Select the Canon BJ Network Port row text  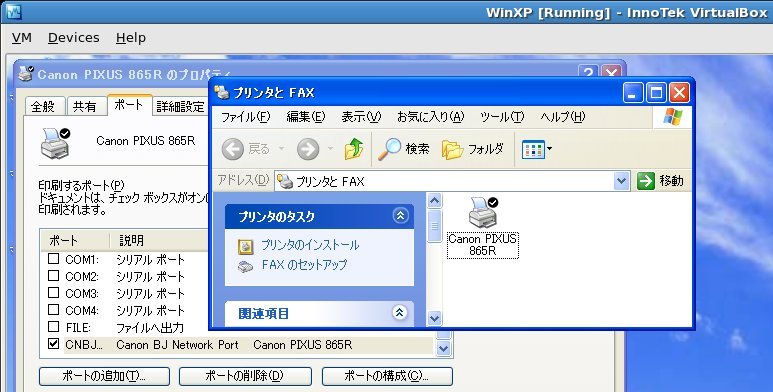click(x=177, y=345)
